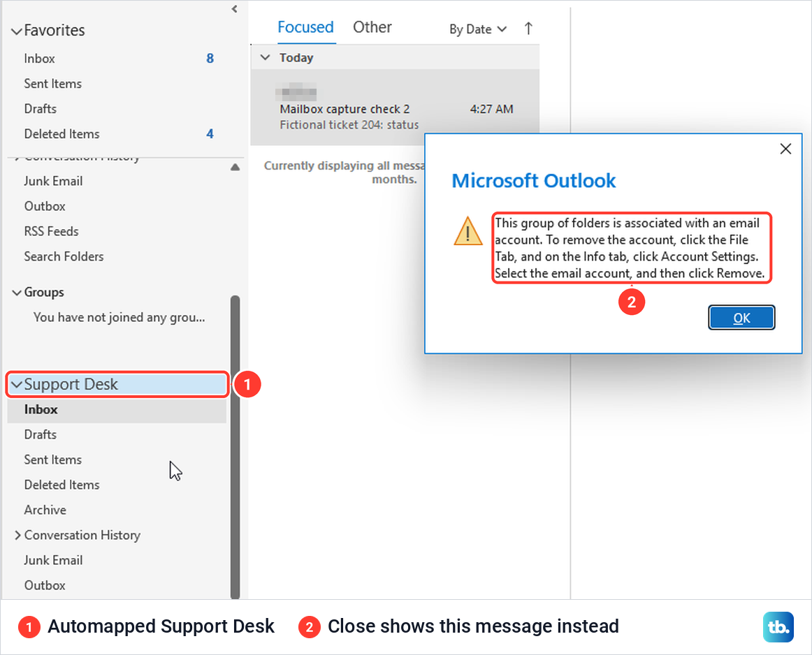Open Support Desk Junk Email folder
This screenshot has height=655, width=812.
[53, 560]
